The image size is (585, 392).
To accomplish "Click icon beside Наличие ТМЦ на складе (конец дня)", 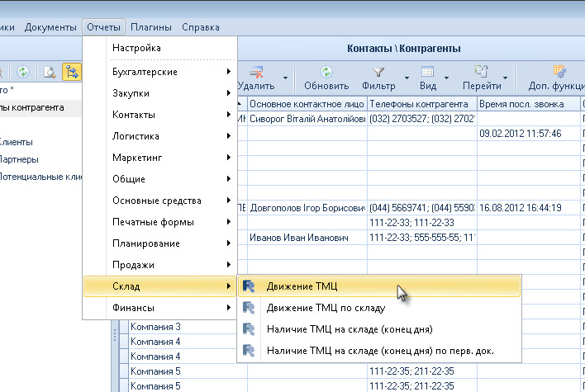I will click(249, 329).
